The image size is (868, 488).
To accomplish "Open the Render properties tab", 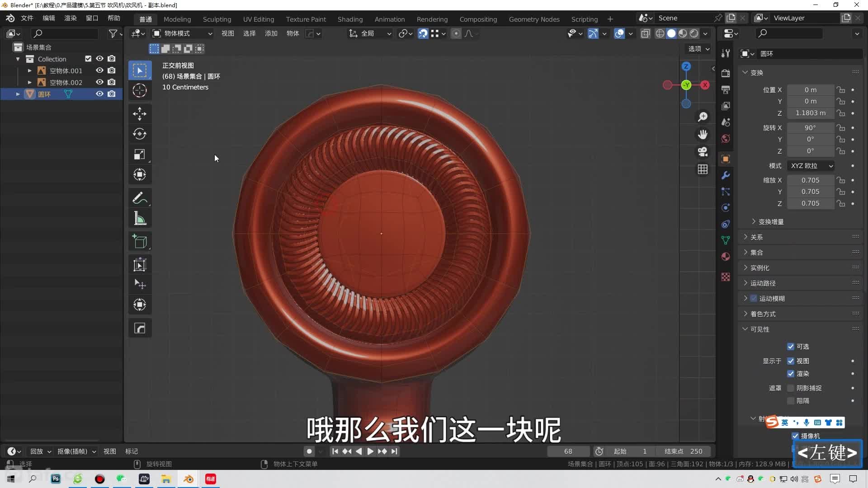I will (x=726, y=73).
